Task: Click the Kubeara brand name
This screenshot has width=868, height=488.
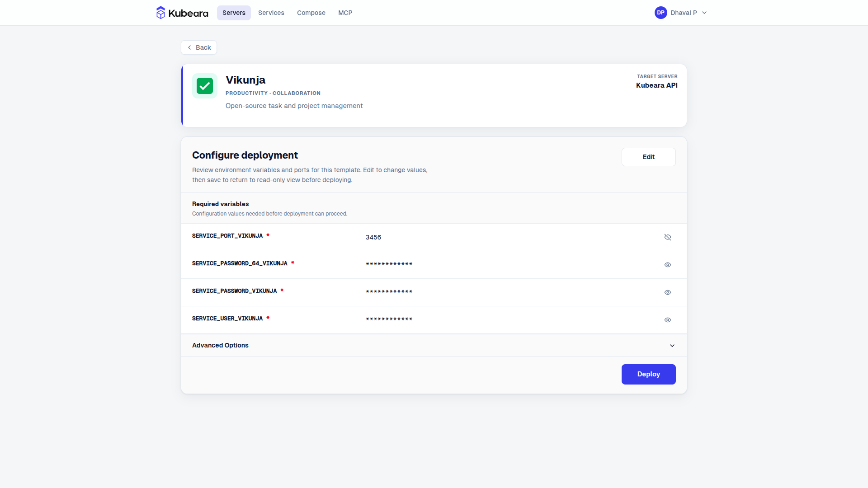Action: pyautogui.click(x=188, y=13)
